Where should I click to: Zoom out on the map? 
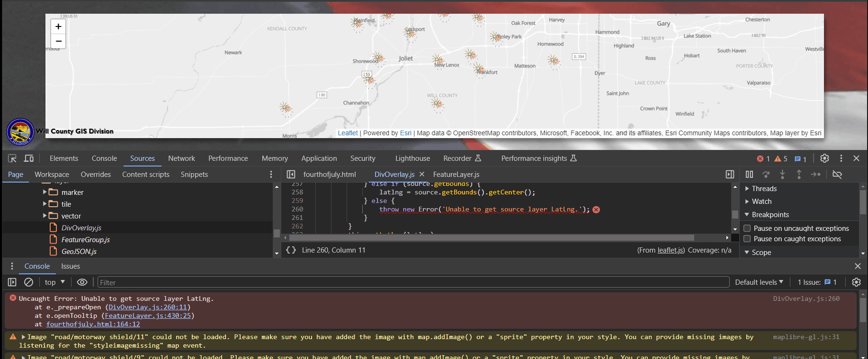[x=58, y=41]
